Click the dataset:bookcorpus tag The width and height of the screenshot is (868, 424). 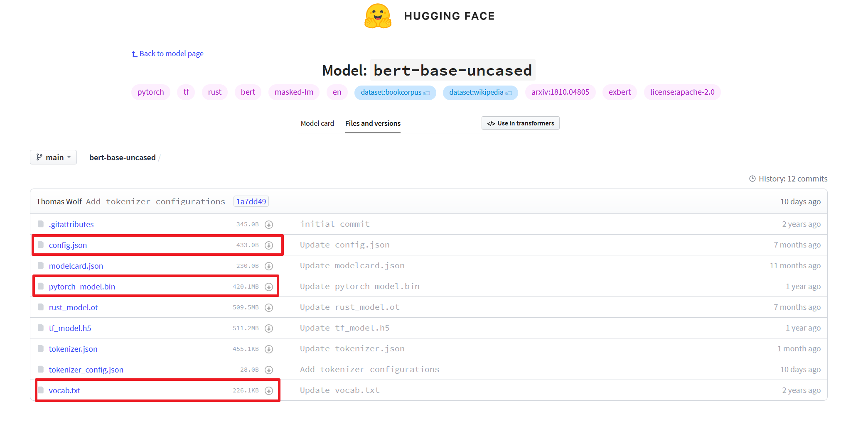tap(395, 93)
